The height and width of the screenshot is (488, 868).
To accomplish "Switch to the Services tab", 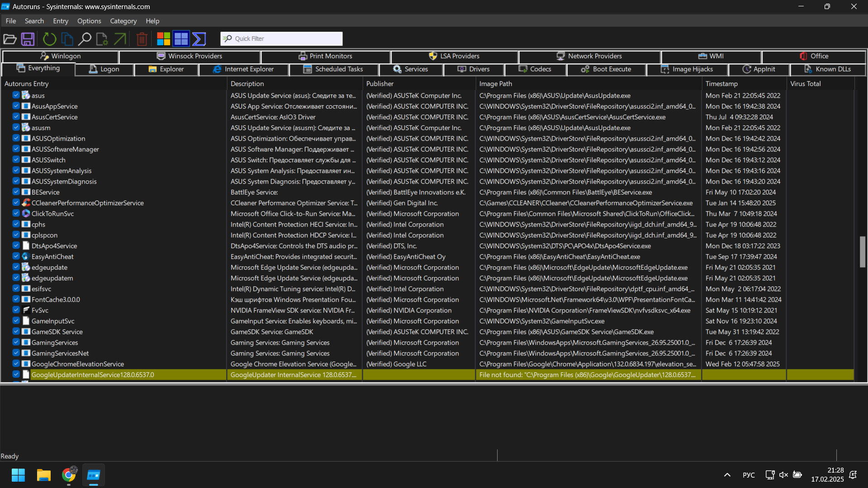I will click(411, 69).
